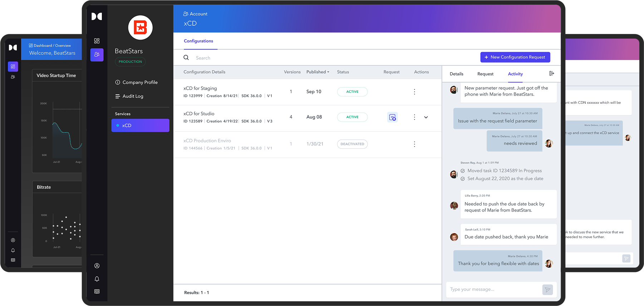Open Company Profile in the sidebar
This screenshot has width=644, height=306.
click(140, 83)
